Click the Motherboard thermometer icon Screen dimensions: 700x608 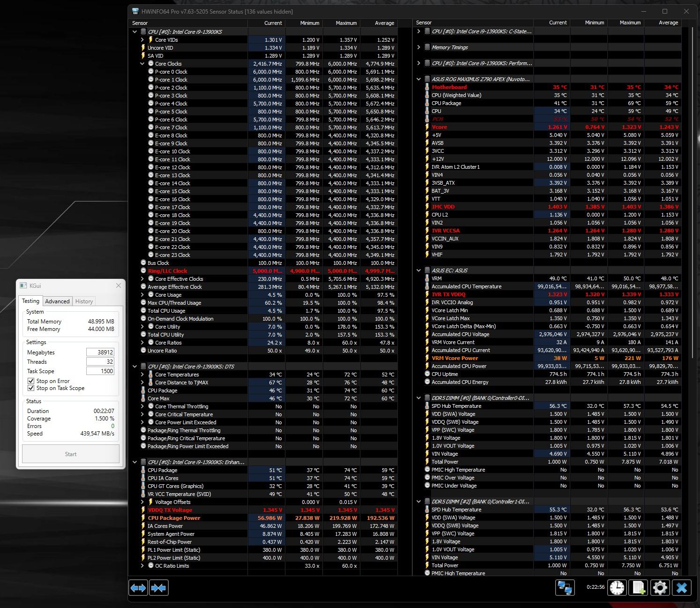click(x=427, y=87)
